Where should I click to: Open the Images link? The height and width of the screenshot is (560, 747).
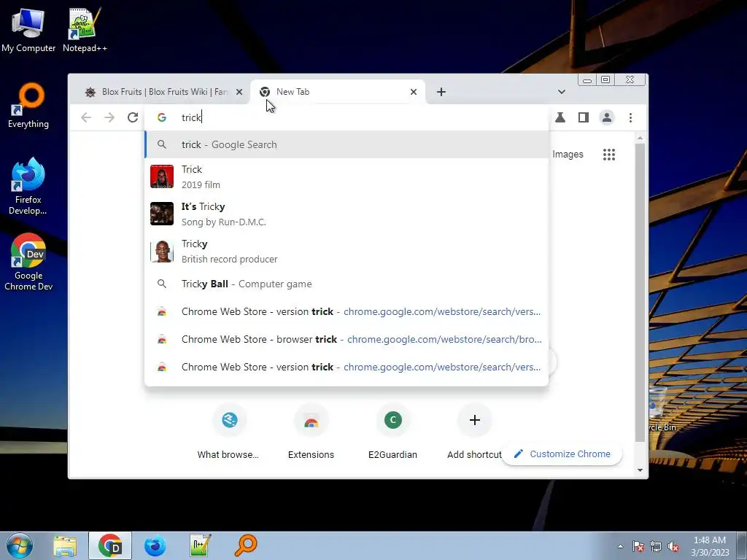568,155
